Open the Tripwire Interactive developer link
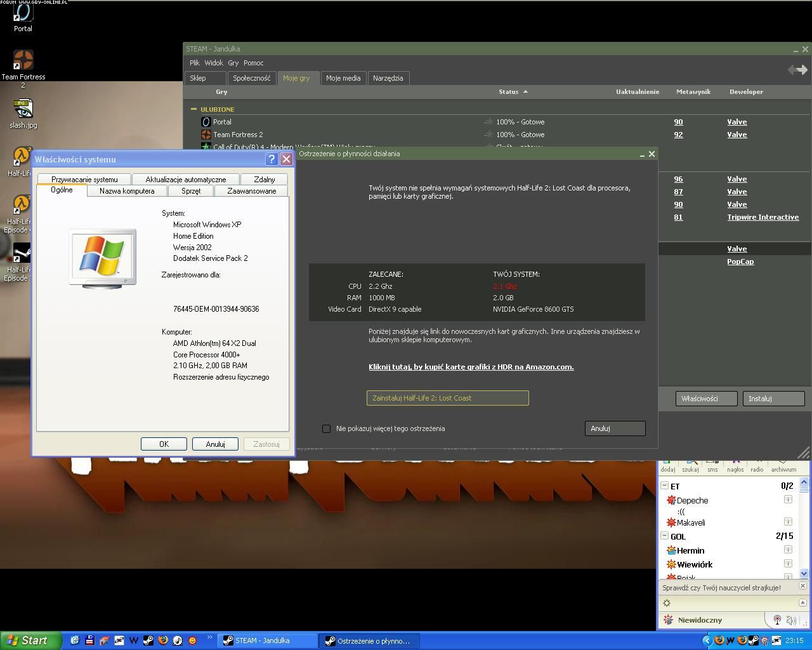The height and width of the screenshot is (650, 812). point(763,217)
